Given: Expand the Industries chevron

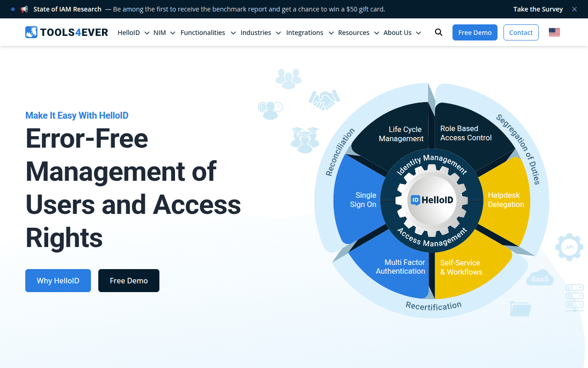Looking at the screenshot, I should (x=278, y=33).
